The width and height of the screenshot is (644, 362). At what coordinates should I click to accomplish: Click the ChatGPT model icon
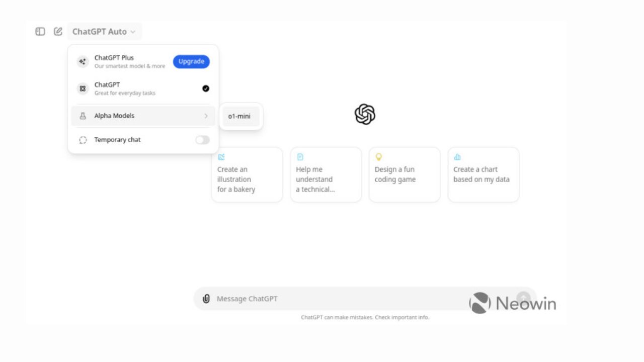83,88
